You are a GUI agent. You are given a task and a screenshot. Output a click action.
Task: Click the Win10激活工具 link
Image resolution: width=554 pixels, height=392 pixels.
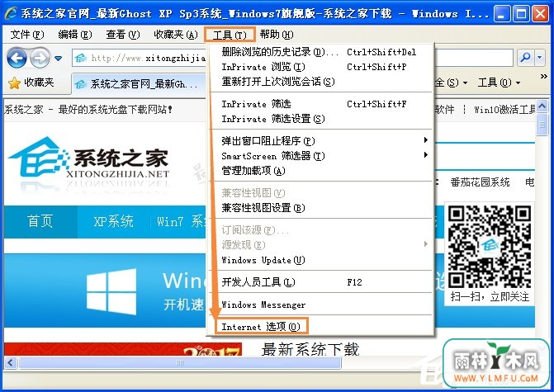click(x=505, y=110)
